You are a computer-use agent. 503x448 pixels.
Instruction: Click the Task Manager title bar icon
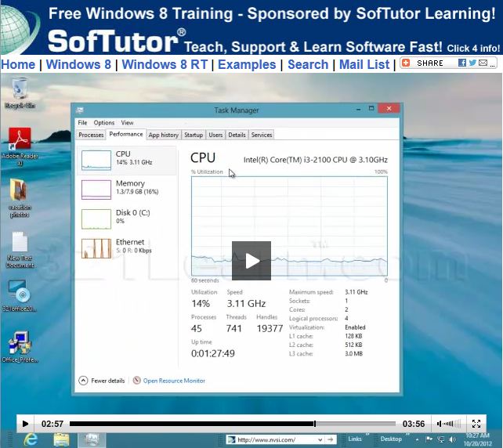coord(80,110)
